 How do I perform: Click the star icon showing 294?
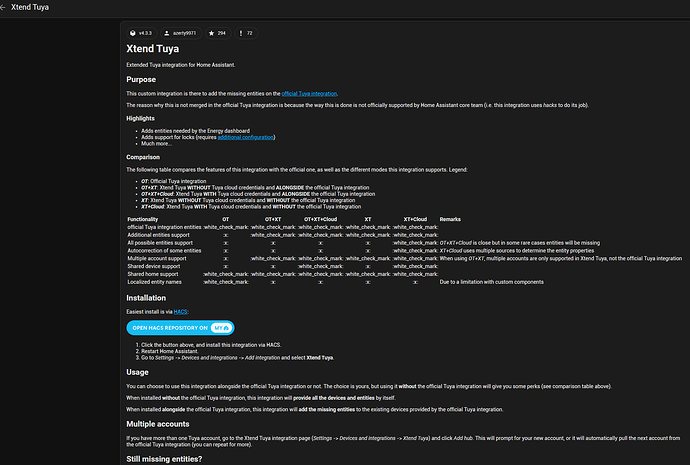212,33
